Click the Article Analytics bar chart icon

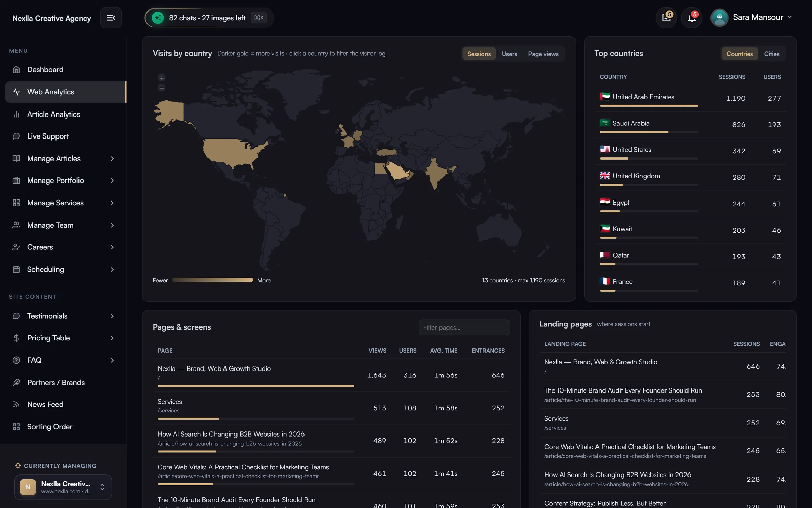[x=16, y=114]
